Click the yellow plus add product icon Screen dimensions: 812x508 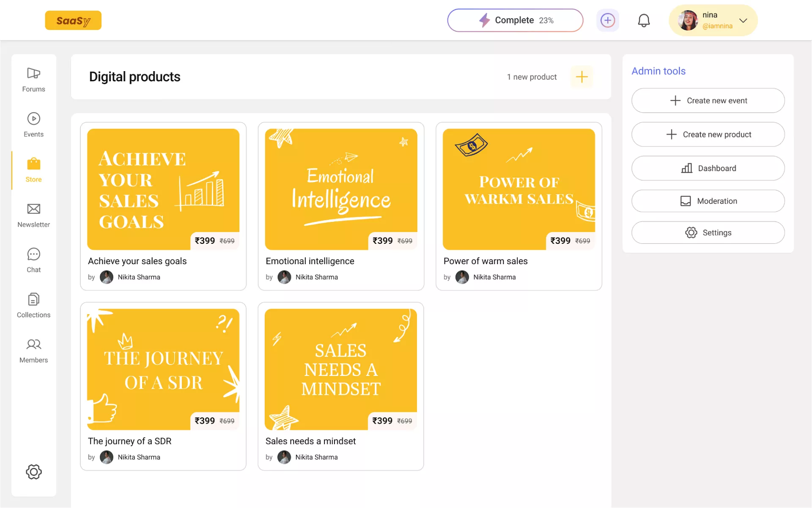tap(582, 77)
